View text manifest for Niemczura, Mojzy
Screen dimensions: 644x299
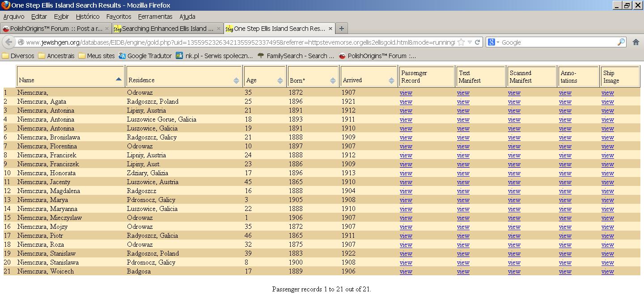click(463, 227)
